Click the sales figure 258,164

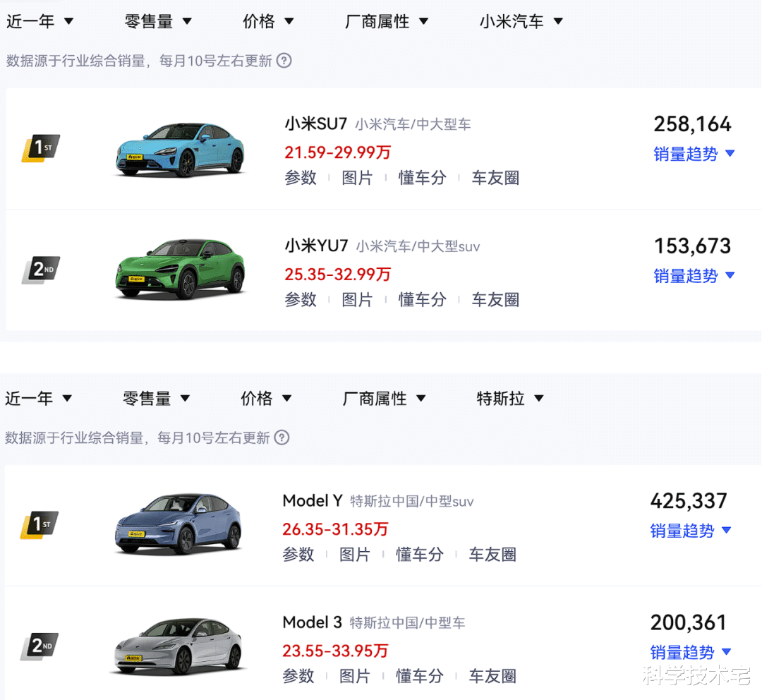(x=693, y=124)
